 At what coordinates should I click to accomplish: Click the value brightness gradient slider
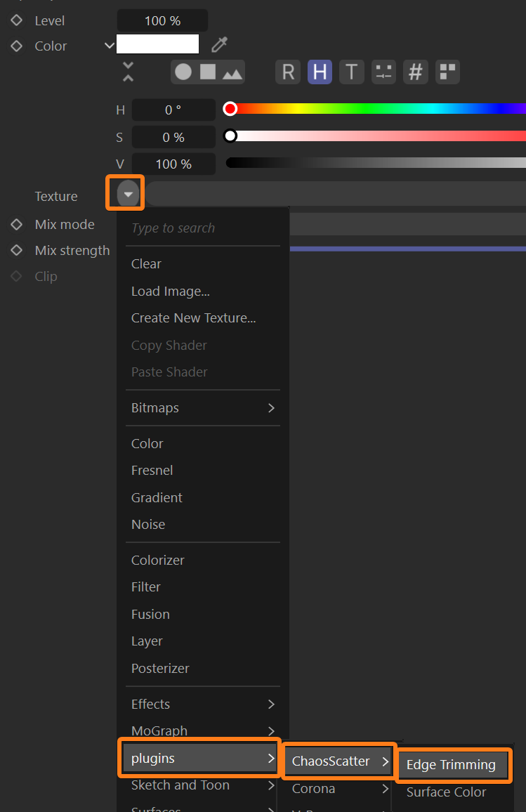pos(376,163)
